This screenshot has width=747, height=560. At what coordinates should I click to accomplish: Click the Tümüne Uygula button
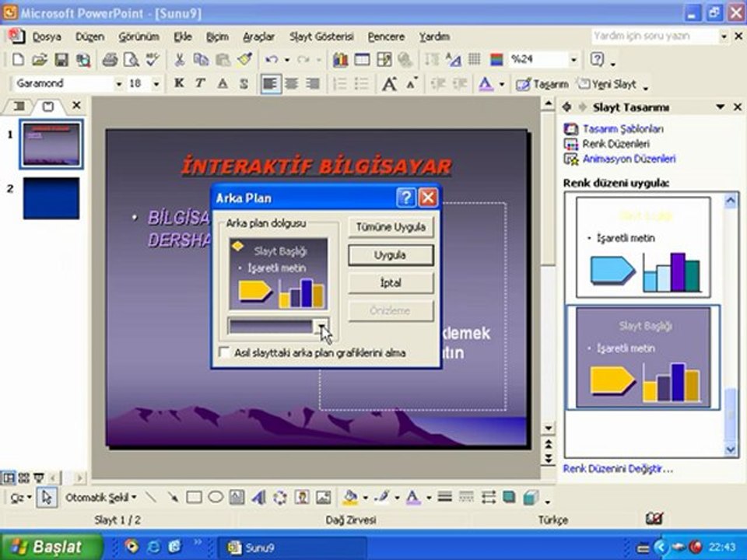[391, 227]
